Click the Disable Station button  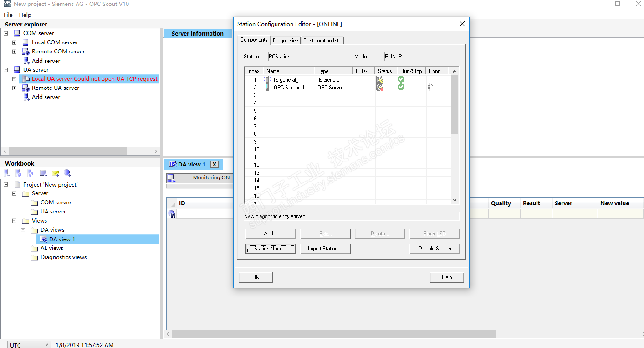[434, 249]
